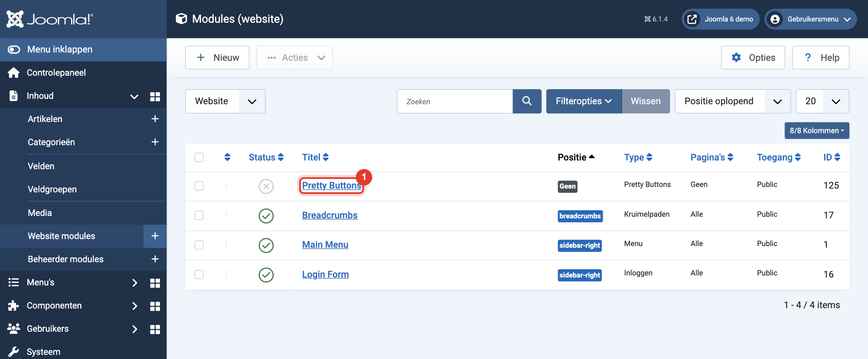Click the Joomla logo
The width and height of the screenshot is (868, 359).
click(x=50, y=19)
